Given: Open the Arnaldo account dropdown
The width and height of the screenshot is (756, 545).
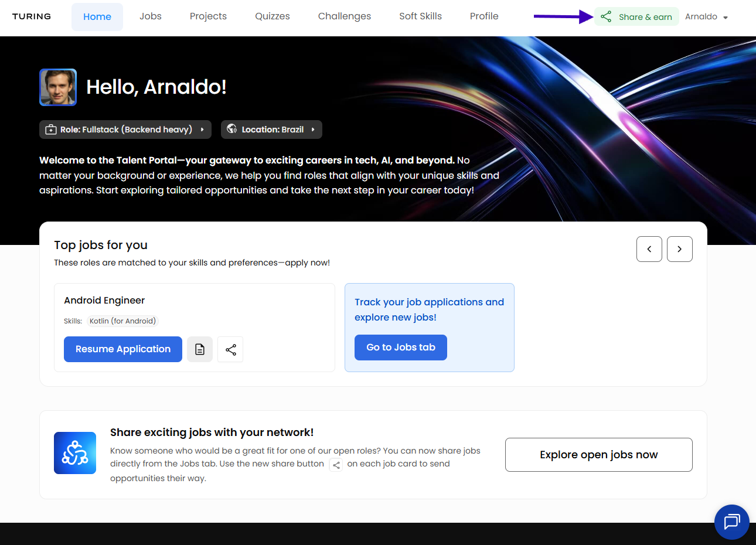Looking at the screenshot, I should (x=707, y=16).
